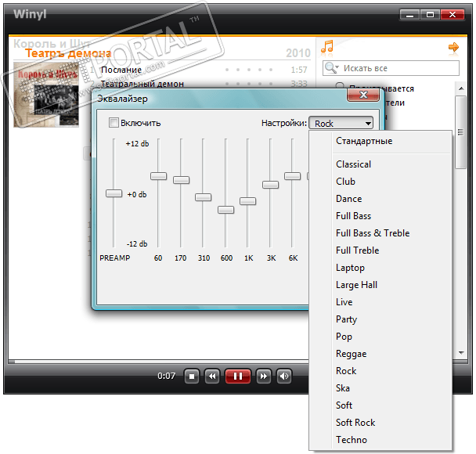The width and height of the screenshot is (476, 454).
Task: Switch to the Pop preset
Action: point(380,337)
